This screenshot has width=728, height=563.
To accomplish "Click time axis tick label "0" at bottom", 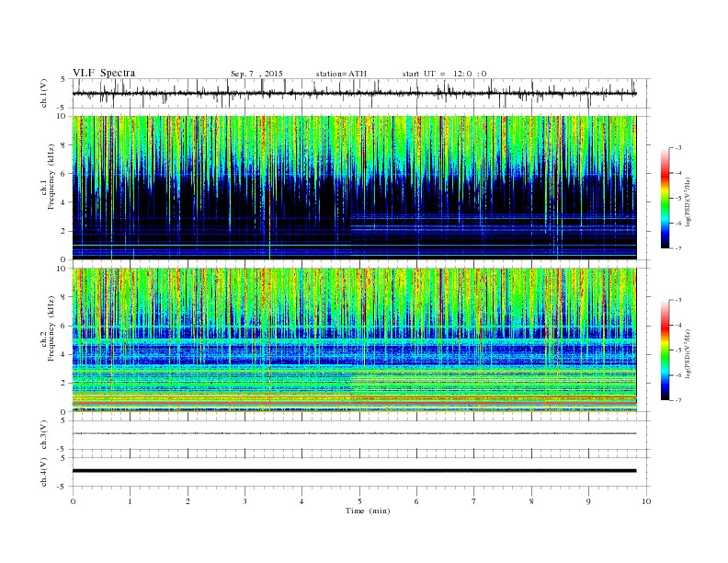I will point(73,501).
